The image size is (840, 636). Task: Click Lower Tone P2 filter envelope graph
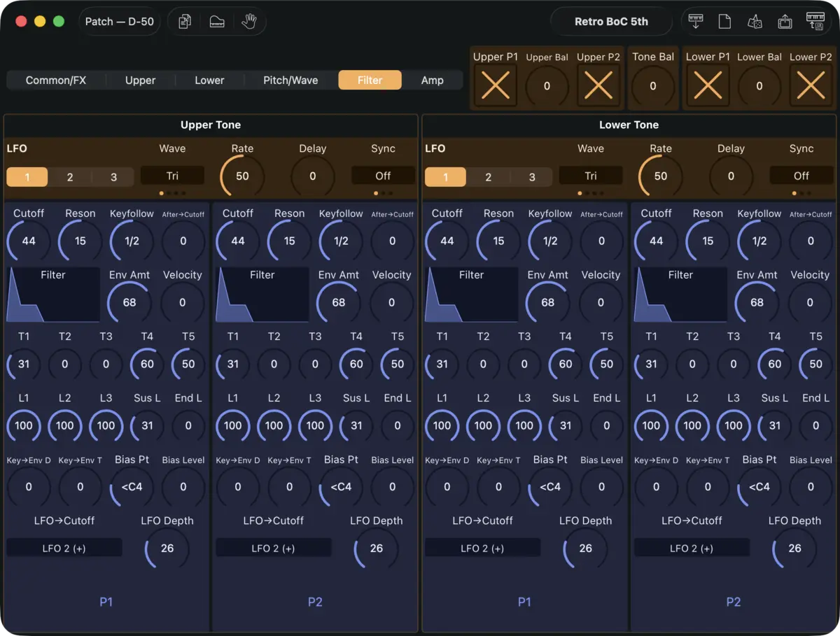[680, 294]
